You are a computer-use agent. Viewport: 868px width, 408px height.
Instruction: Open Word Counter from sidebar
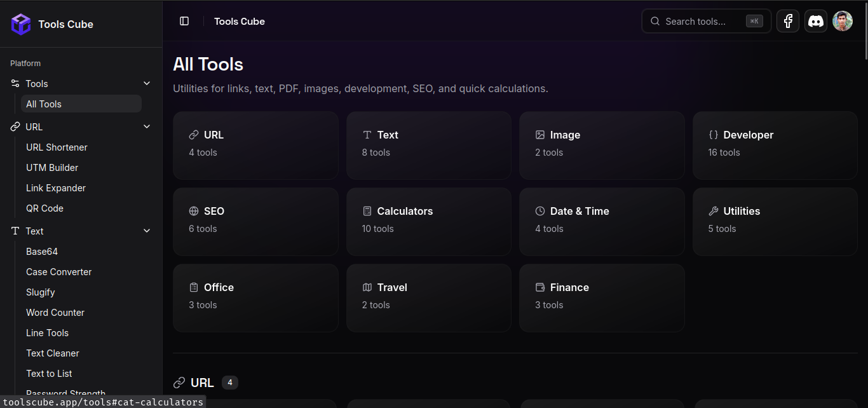[x=81, y=312]
